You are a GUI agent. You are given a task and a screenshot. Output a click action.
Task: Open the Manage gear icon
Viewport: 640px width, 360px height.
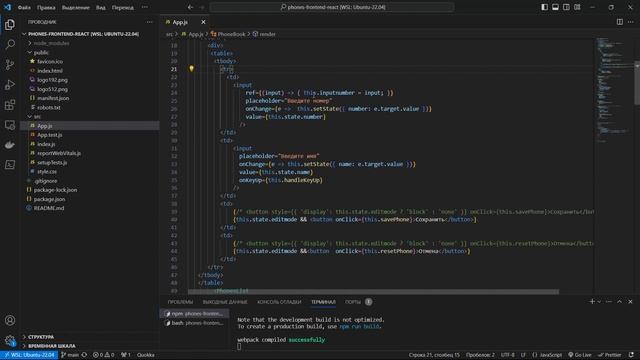tap(10, 340)
